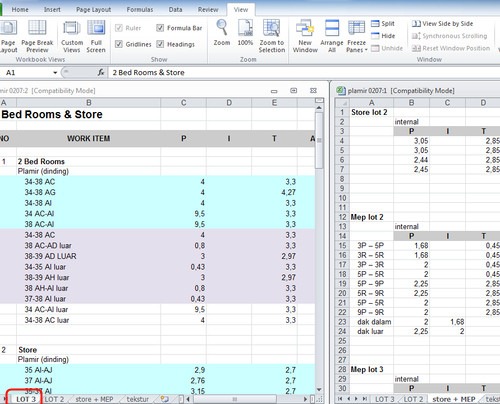Toggle the Formula Bar checkbox
Screen dimensions: 500x404
coord(160,28)
